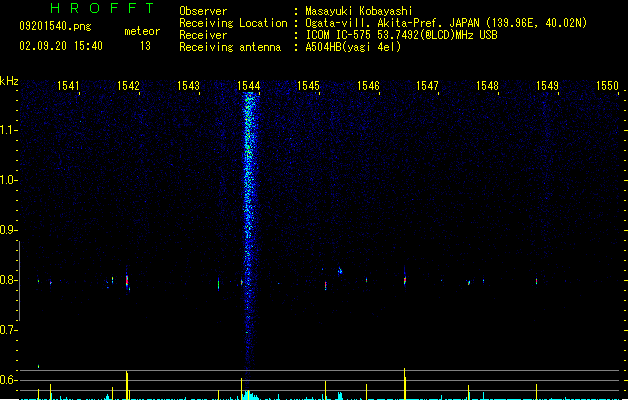Click frequency axis label 0.7
This screenshot has width=629, height=400.
tap(8, 330)
